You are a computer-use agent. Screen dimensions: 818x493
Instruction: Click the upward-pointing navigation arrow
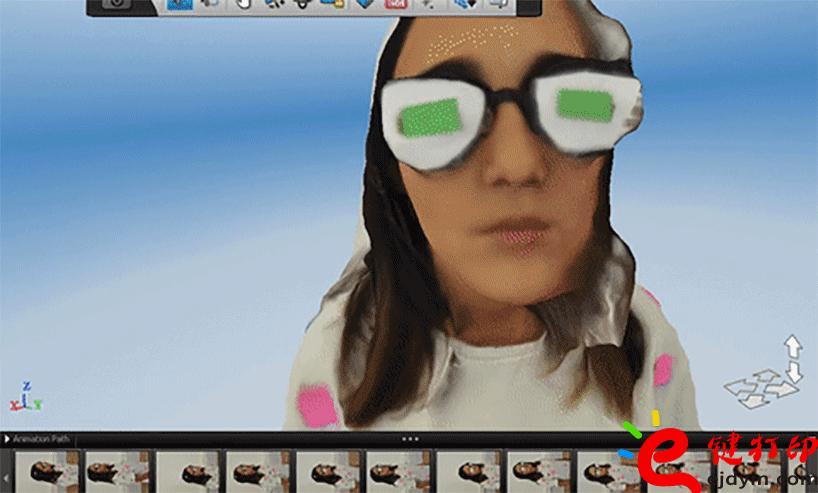(792, 347)
